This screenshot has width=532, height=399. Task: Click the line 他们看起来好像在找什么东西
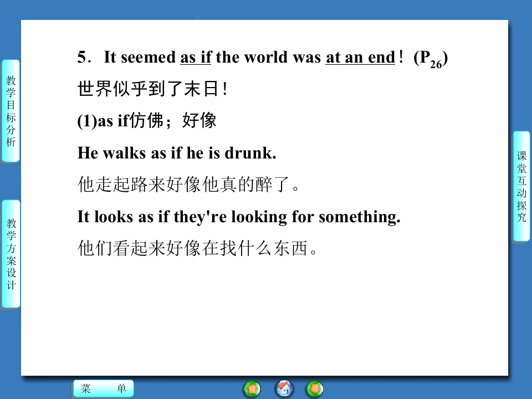click(197, 248)
